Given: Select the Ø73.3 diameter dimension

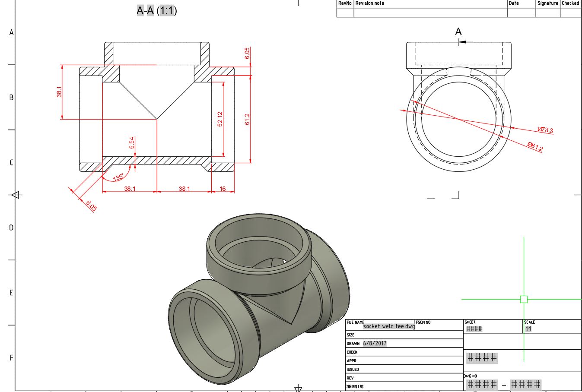Looking at the screenshot, I should [545, 129].
